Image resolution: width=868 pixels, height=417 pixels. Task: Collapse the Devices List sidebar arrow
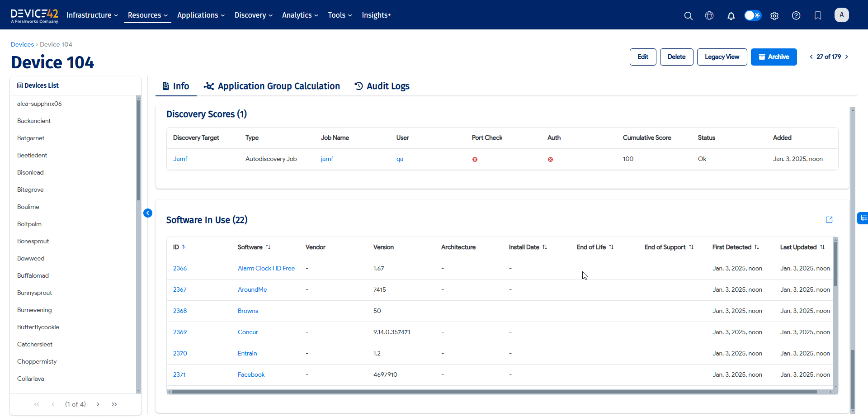(148, 213)
